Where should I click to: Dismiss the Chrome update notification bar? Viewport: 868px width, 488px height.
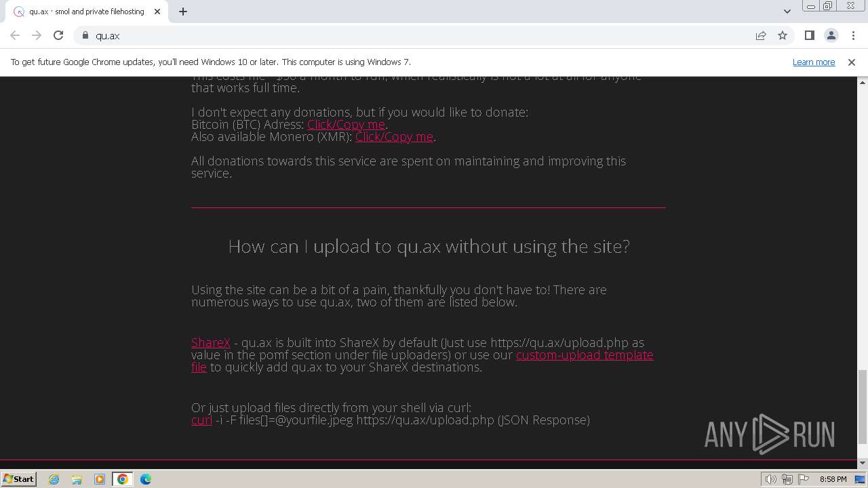tap(852, 62)
